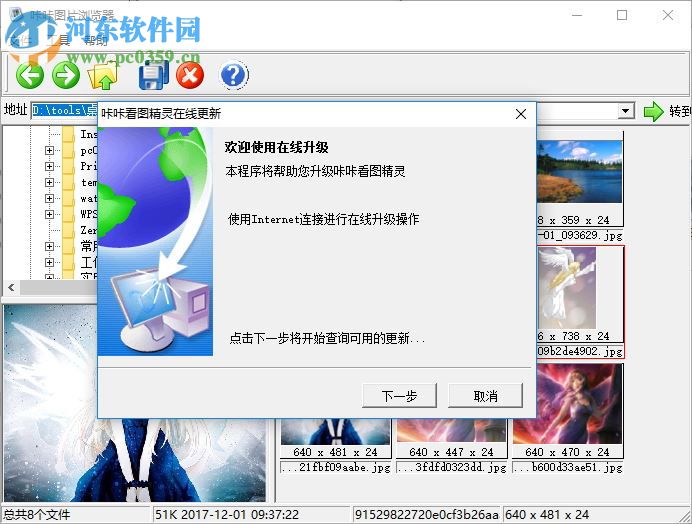The image size is (692, 524).
Task: Click heading 欢迎使用在线升级
Action: coord(277,147)
